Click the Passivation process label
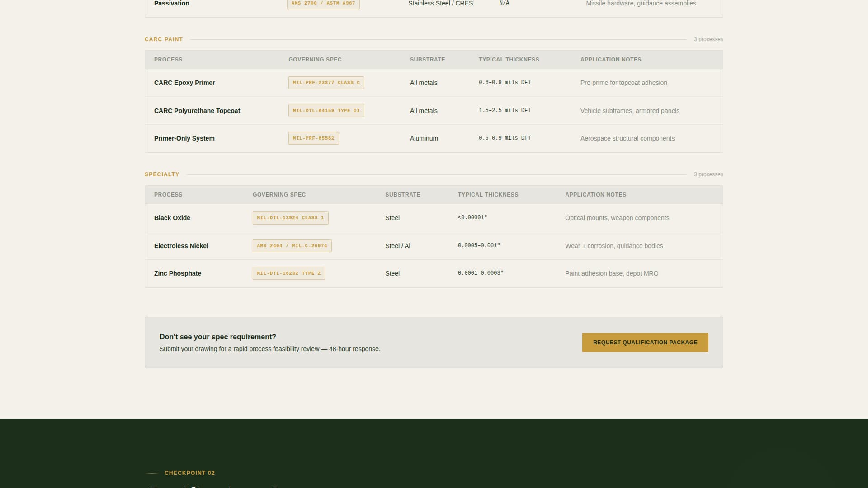 (171, 4)
